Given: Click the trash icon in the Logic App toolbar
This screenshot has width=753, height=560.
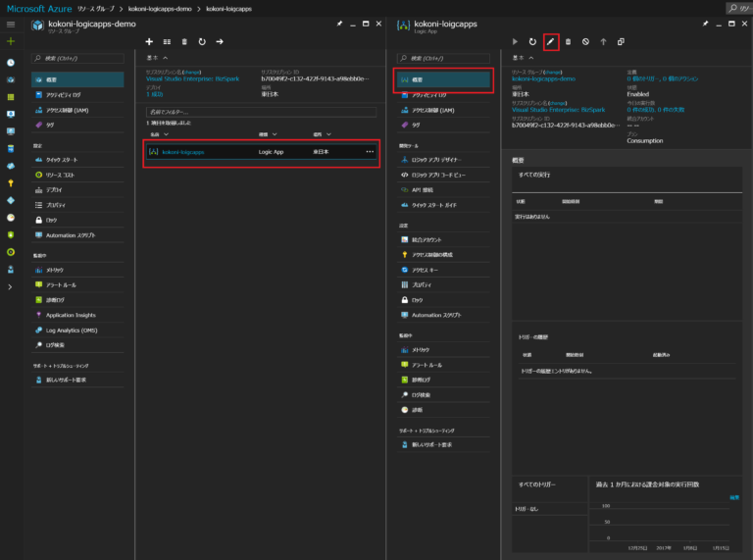Looking at the screenshot, I should click(568, 42).
